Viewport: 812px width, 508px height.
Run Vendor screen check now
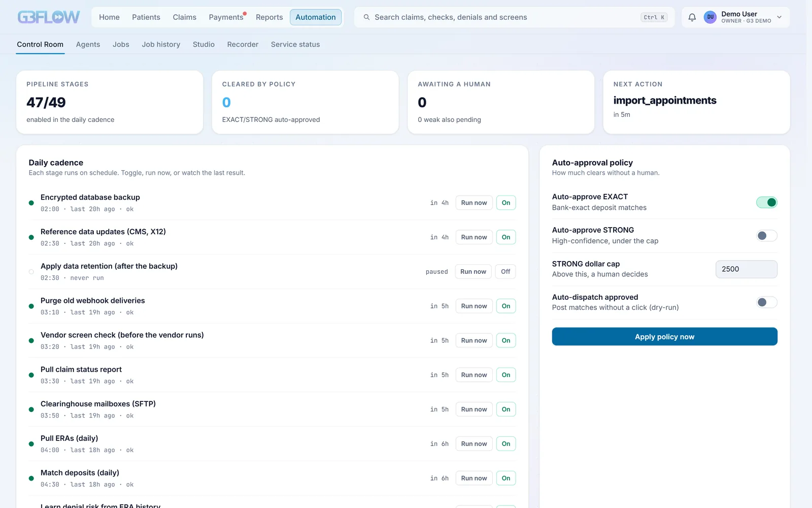474,340
